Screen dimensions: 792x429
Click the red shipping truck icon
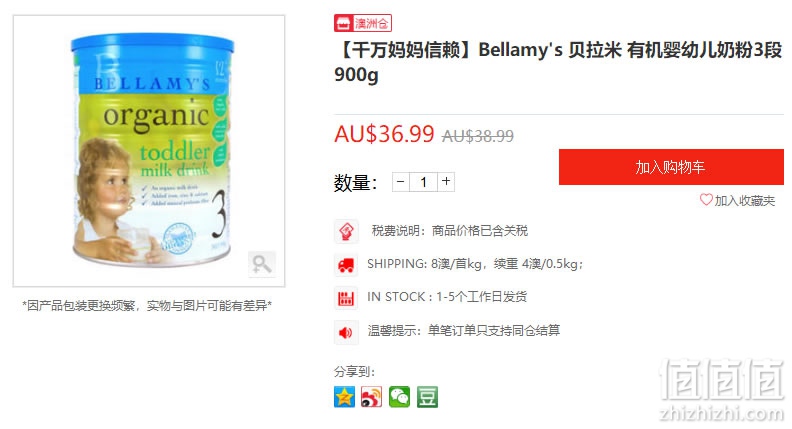[x=346, y=265]
